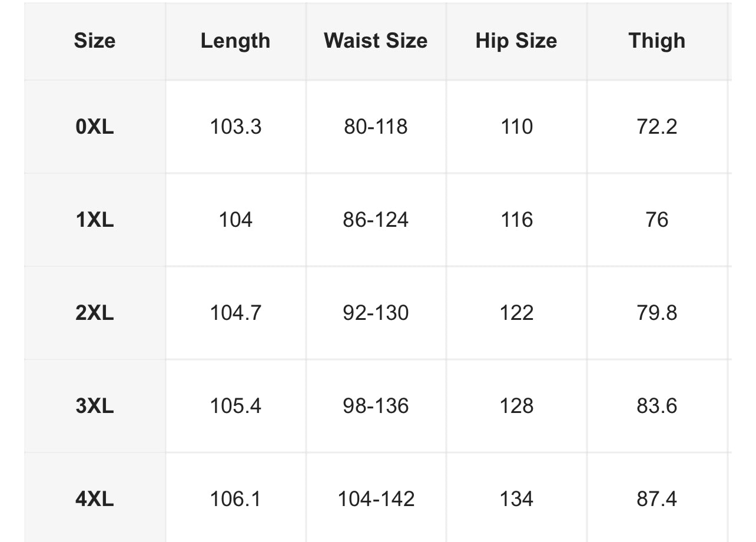The height and width of the screenshot is (542, 756).
Task: Click the Thigh column header
Action: click(x=657, y=41)
